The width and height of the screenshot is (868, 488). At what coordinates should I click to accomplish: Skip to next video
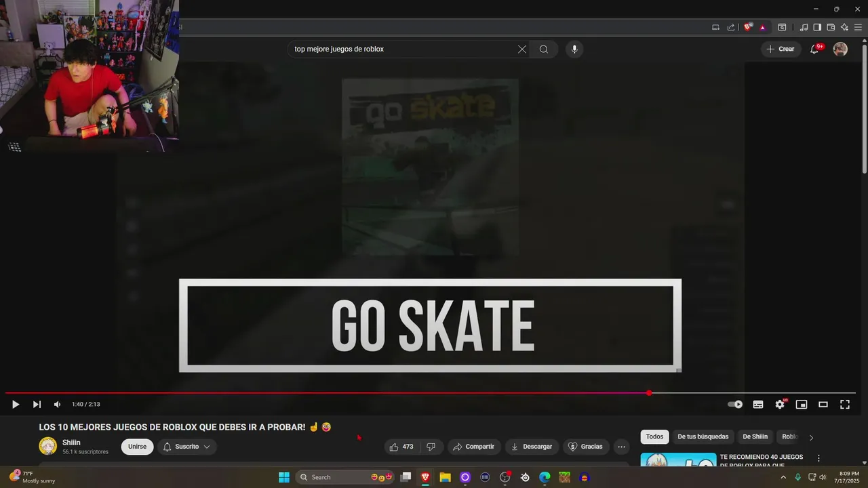click(37, 405)
